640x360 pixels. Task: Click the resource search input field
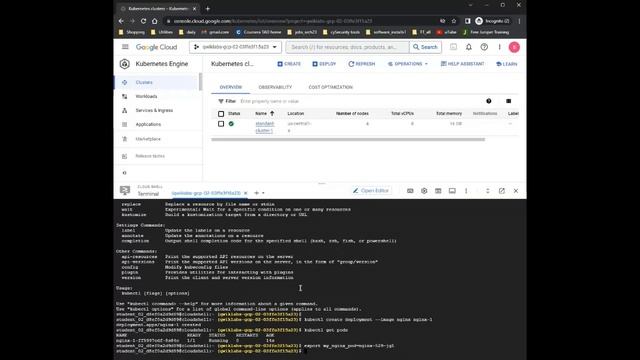click(348, 47)
